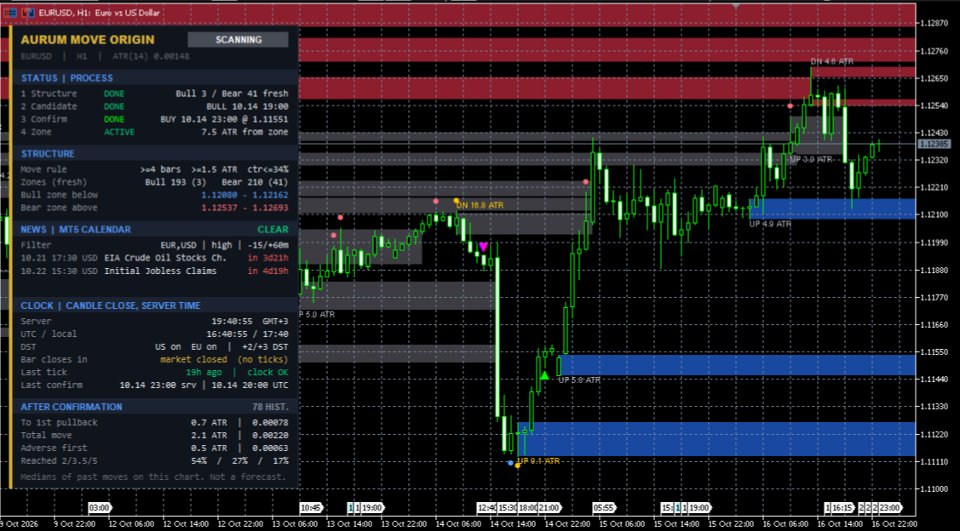Click BUY 10.14 23:00 @ 1.11551 confirm text
Image resolution: width=960 pixels, height=531 pixels.
click(x=224, y=119)
